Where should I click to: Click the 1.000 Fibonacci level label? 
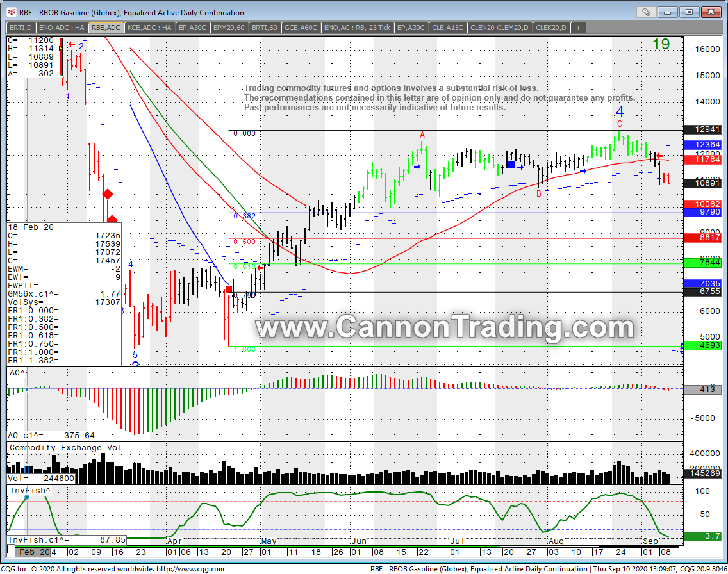(x=244, y=349)
